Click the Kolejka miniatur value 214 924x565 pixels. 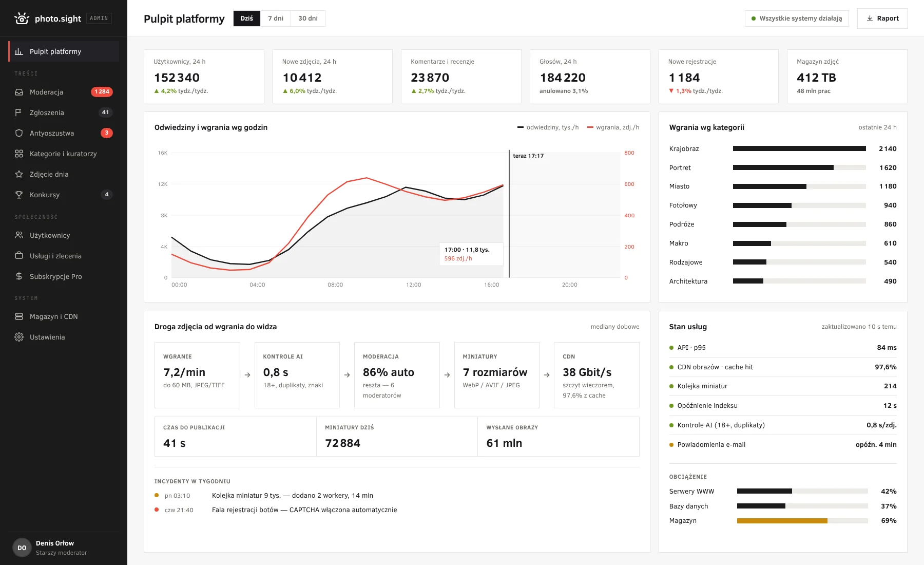(890, 386)
